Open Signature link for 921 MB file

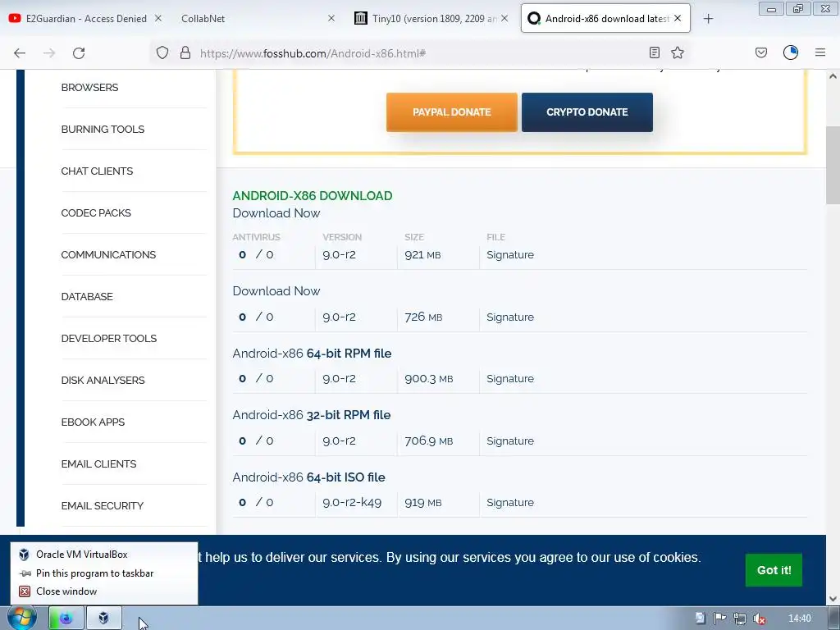click(510, 255)
